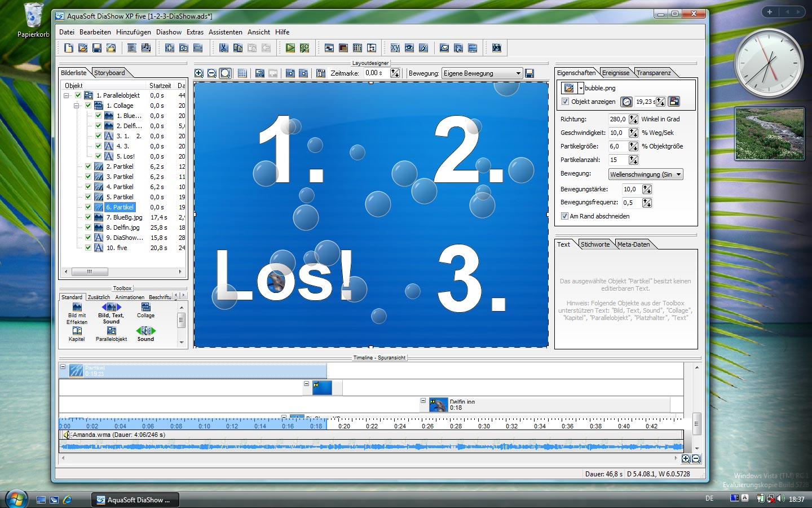Screen dimensions: 812x508
Task: Toggle the 'Am Rand abschneiden' checkbox
Action: click(x=564, y=216)
